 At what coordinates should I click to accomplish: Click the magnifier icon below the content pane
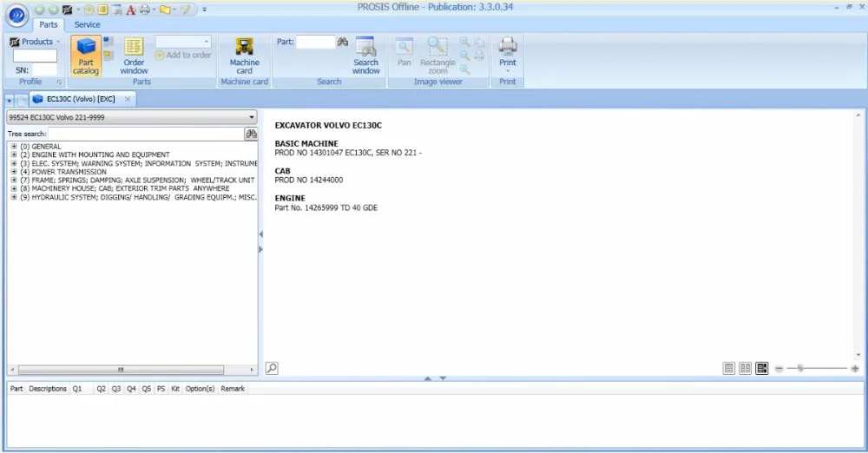coord(272,368)
